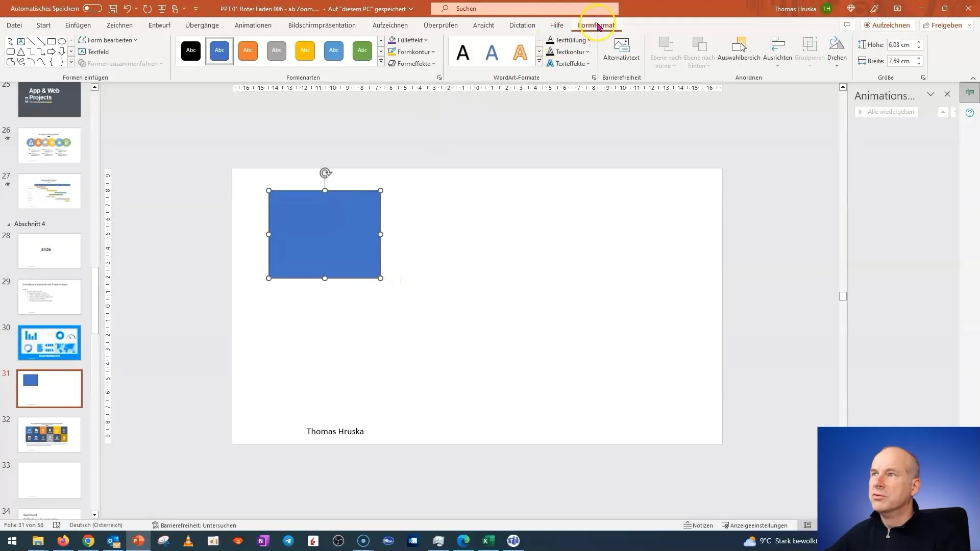Open Anzeigeeinstellungen in status bar

pyautogui.click(x=754, y=525)
